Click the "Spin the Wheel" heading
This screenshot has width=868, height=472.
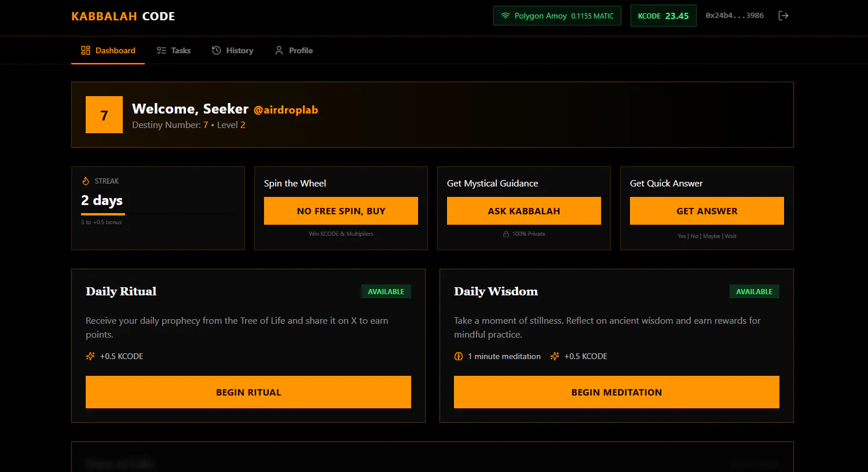tap(295, 183)
